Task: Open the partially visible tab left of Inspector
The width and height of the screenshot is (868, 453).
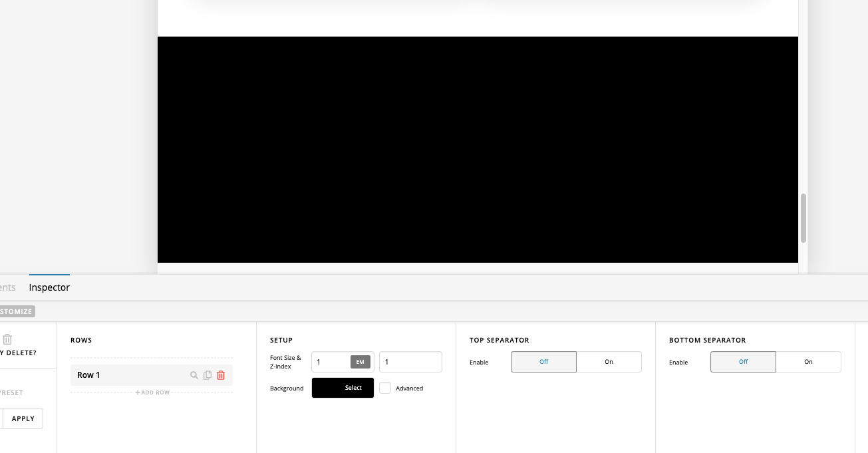Action: (7, 287)
